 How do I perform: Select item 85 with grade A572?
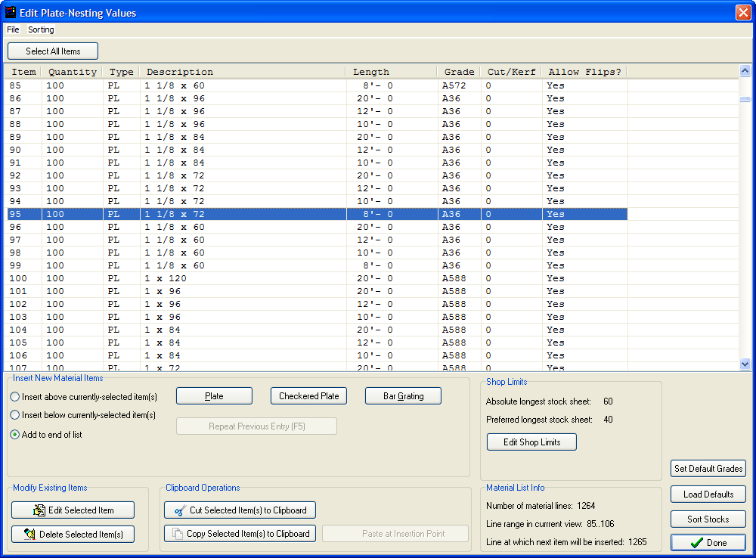click(316, 85)
